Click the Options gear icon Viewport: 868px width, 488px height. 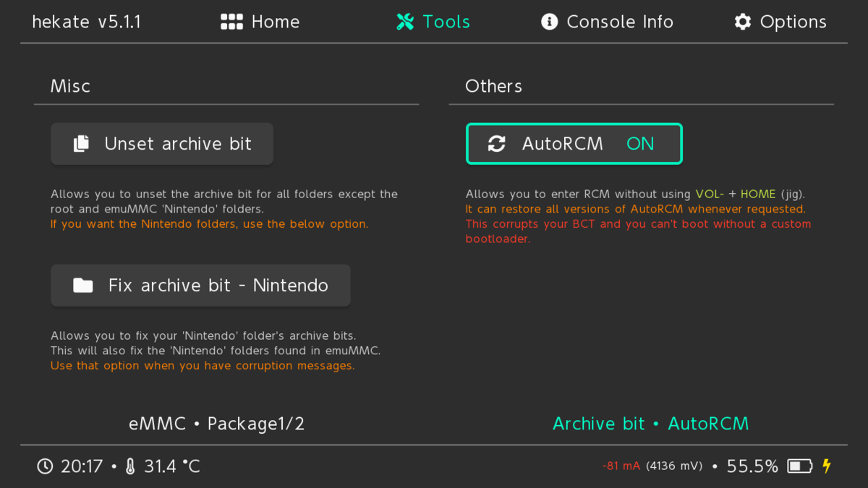coord(743,22)
